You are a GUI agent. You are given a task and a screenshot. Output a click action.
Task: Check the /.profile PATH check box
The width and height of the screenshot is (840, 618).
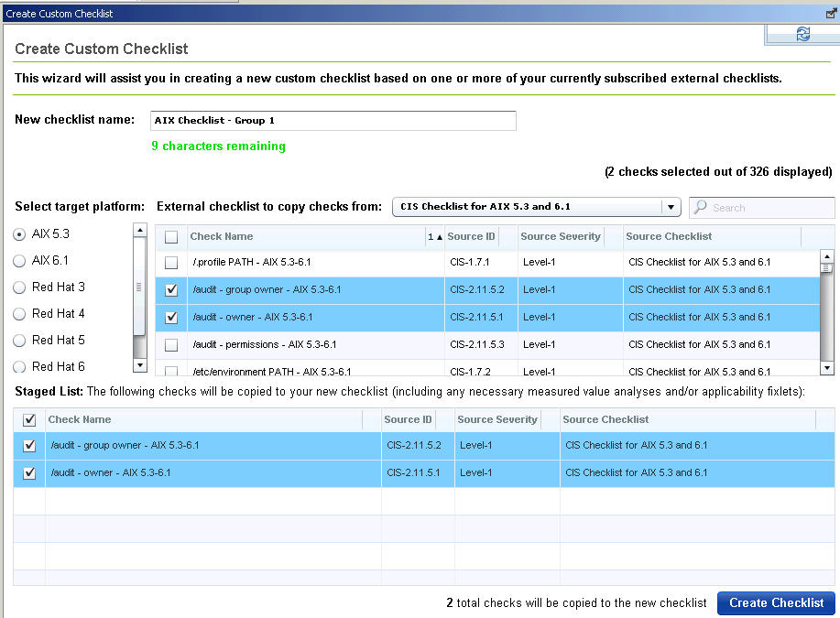pyautogui.click(x=171, y=263)
